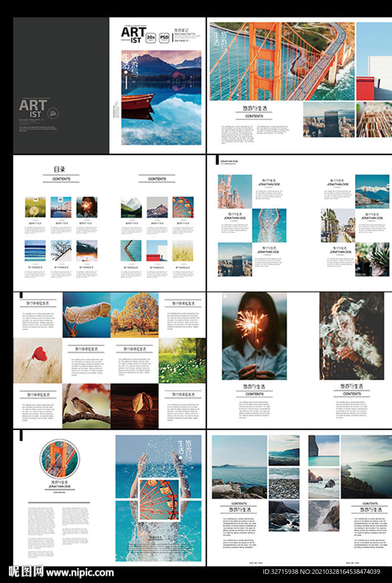The image size is (392, 583).
Task: Select the pebble beach photo
Action: (x=284, y=483)
